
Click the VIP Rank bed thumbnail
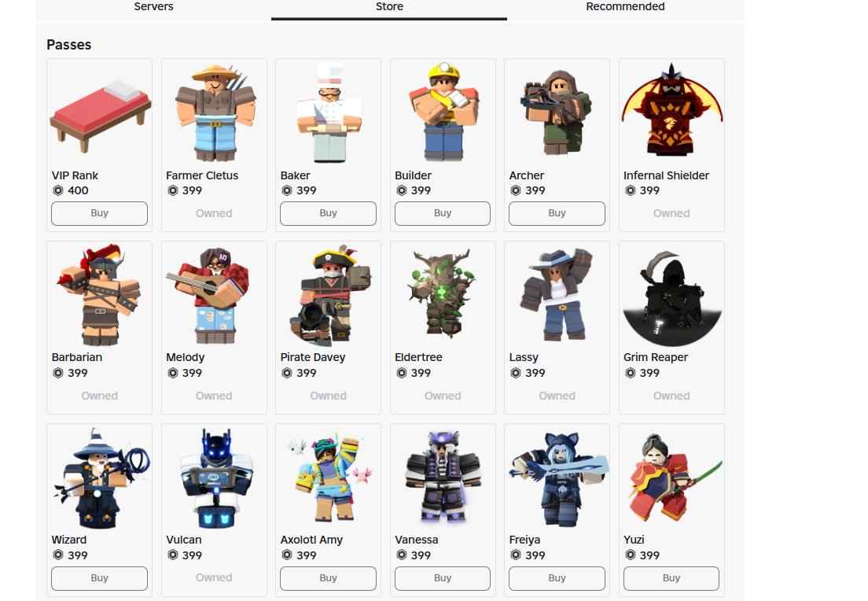[100, 112]
